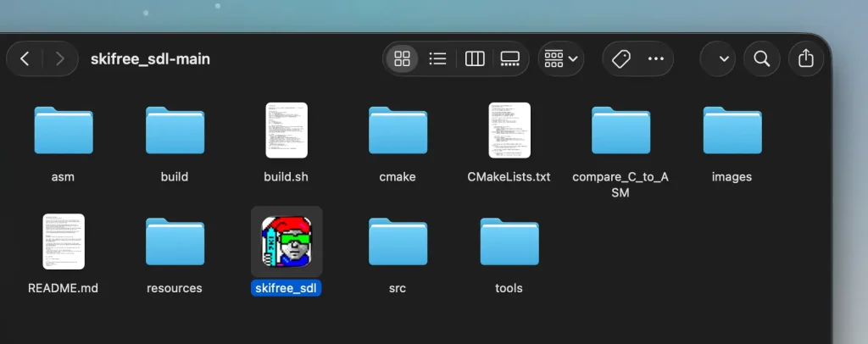Switch to icon grid view
Viewport: 868px width, 344px height.
[x=403, y=58]
